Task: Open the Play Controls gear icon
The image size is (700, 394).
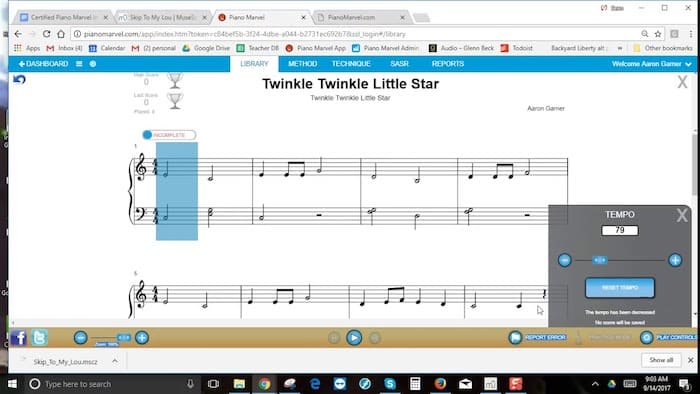Action: (646, 338)
